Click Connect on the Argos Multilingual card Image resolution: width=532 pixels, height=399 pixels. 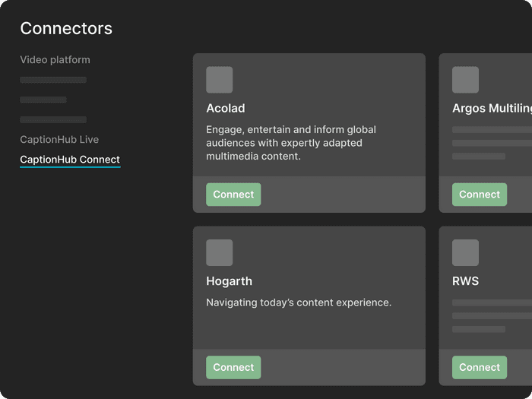480,195
